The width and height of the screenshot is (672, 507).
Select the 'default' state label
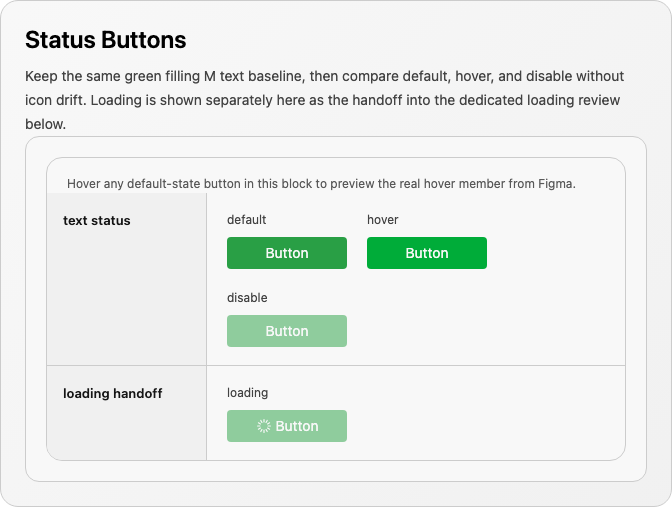point(246,220)
